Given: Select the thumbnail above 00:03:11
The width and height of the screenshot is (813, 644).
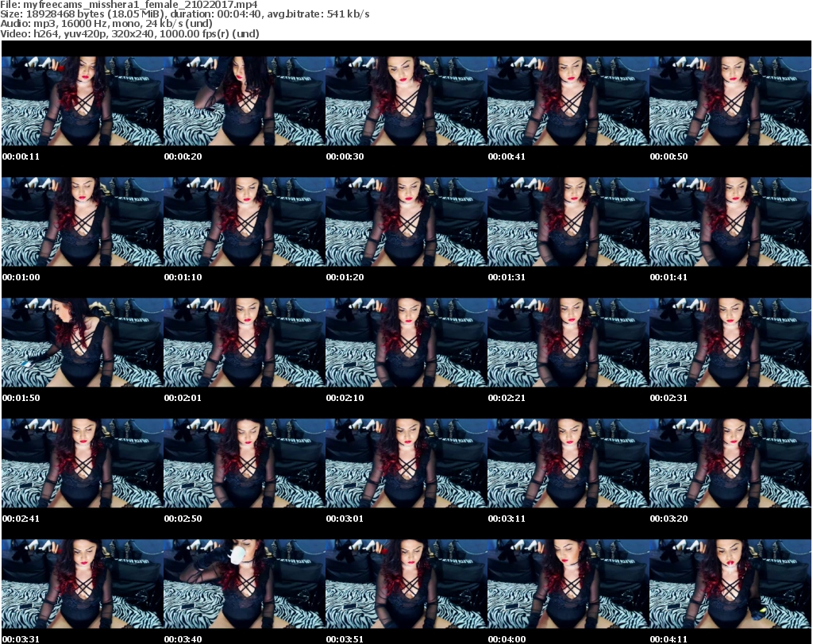Looking at the screenshot, I should [x=568, y=463].
